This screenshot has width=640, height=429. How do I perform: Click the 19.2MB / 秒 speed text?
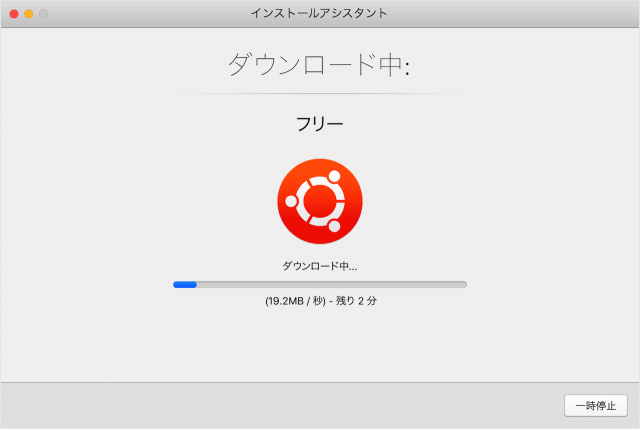coord(296,301)
